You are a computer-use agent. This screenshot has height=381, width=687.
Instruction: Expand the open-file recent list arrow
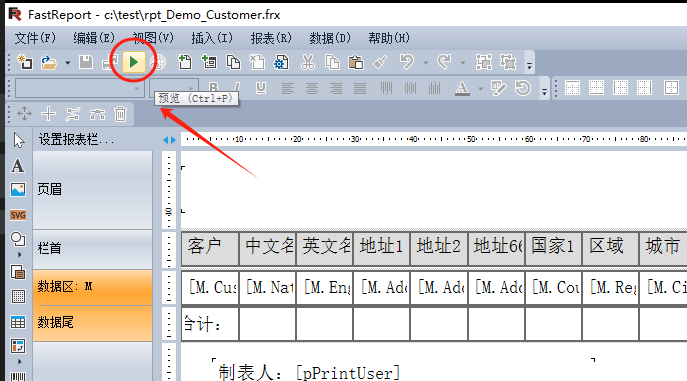click(67, 63)
